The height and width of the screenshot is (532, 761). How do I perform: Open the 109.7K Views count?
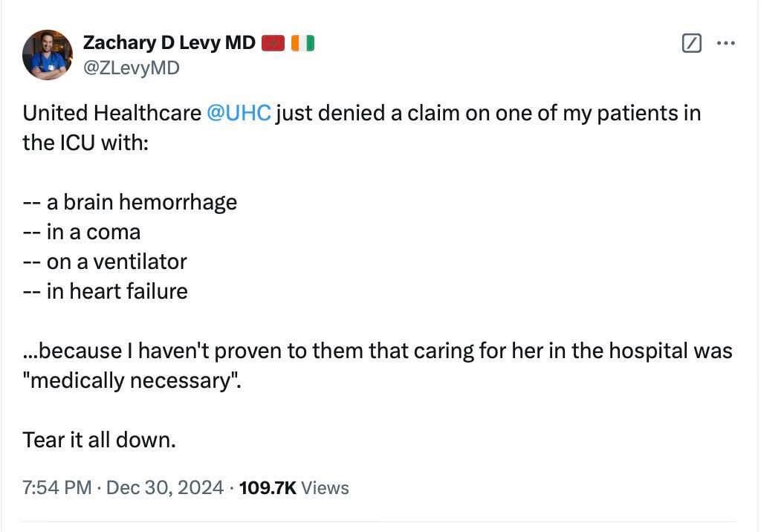[294, 487]
